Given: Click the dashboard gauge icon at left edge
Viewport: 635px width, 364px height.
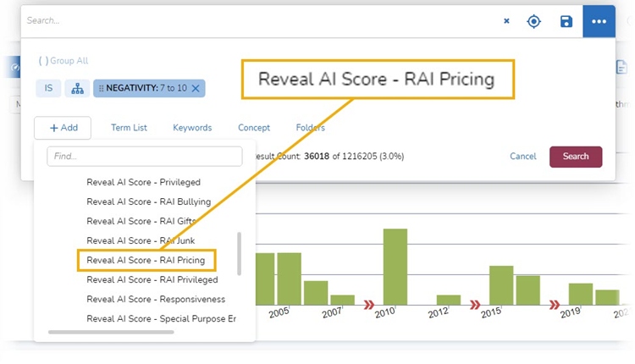Looking at the screenshot, I should tap(15, 67).
